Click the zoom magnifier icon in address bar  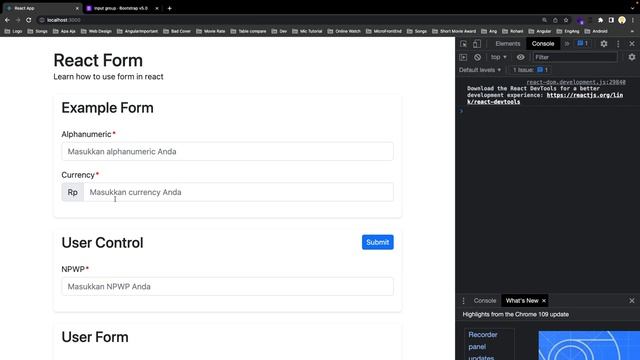544,20
